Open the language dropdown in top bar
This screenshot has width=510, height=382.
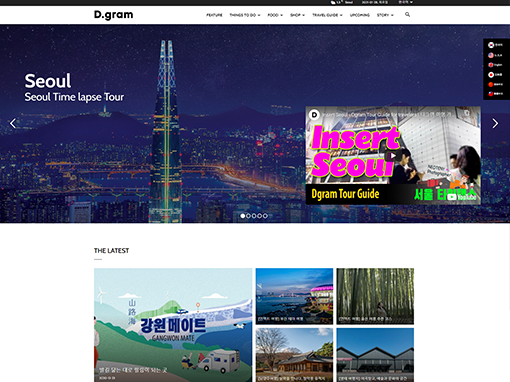pyautogui.click(x=405, y=2)
